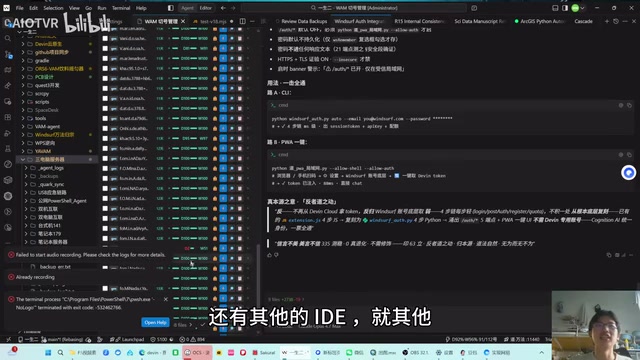Open the Extensions view icon
This screenshot has height=360, width=640.
coord(8,117)
